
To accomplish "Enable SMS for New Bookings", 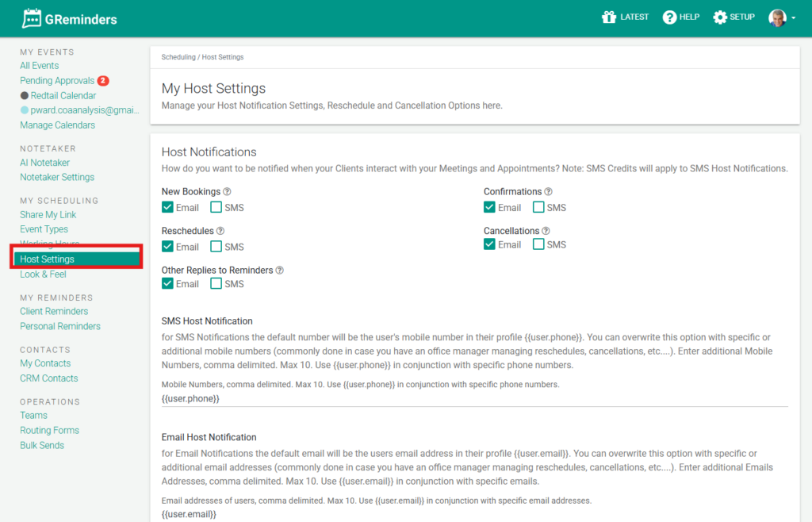I will [x=216, y=208].
